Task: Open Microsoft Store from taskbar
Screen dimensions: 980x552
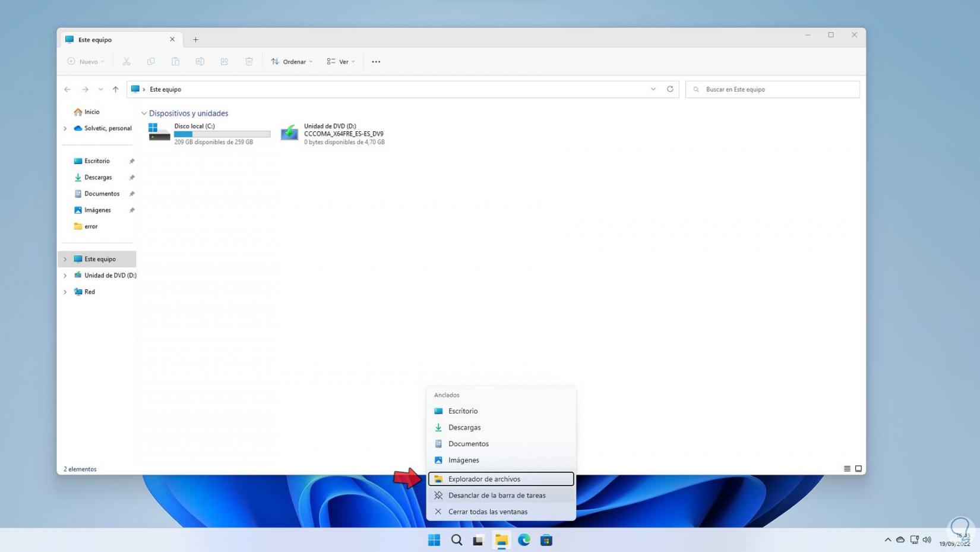Action: click(546, 540)
